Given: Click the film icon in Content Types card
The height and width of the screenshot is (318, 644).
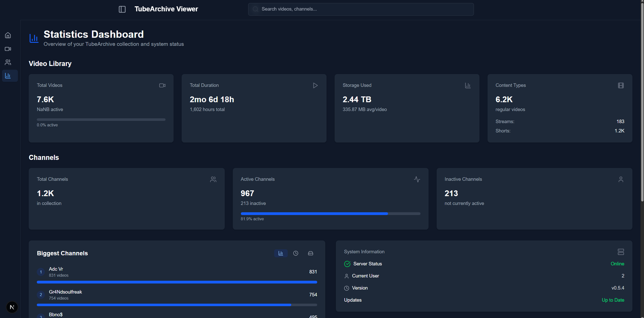Looking at the screenshot, I should point(621,85).
